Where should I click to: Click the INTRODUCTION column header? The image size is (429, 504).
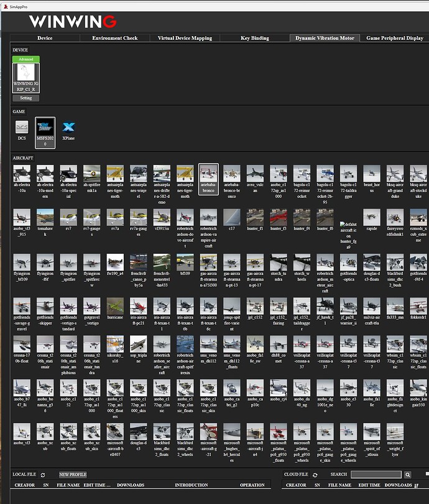tap(191, 485)
